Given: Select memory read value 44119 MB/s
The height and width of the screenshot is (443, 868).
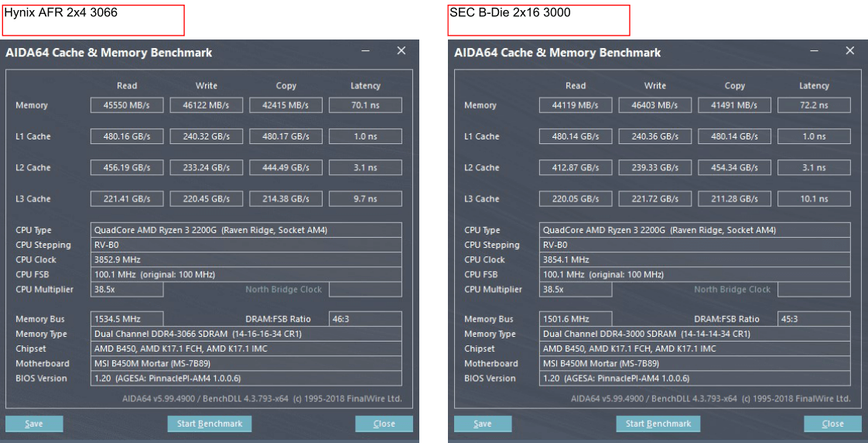Looking at the screenshot, I should [576, 105].
